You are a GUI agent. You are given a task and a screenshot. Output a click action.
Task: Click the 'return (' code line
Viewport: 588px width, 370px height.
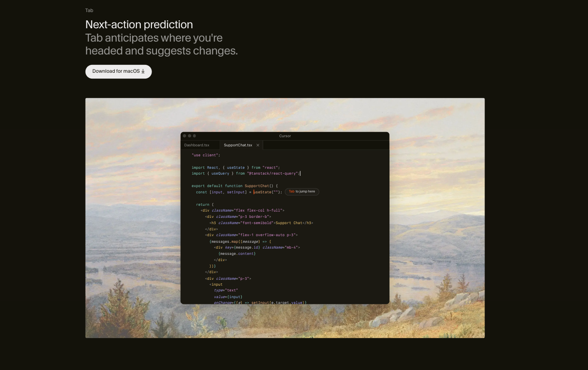pos(205,205)
